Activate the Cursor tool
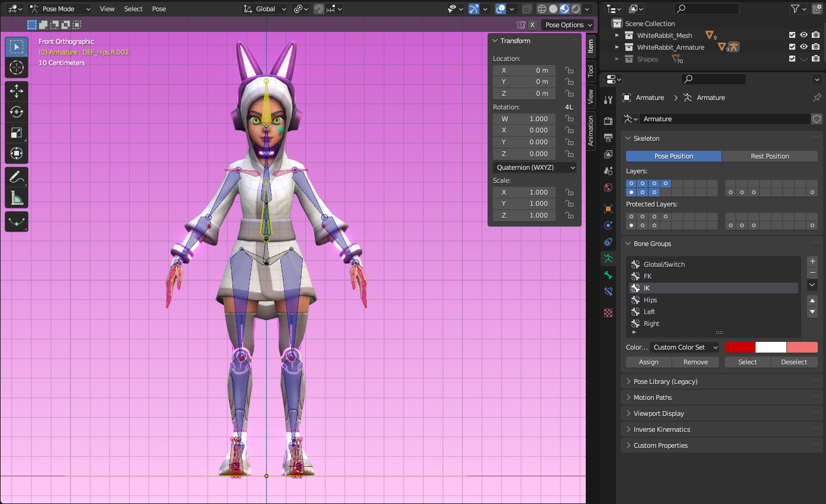The image size is (826, 504). point(17,67)
